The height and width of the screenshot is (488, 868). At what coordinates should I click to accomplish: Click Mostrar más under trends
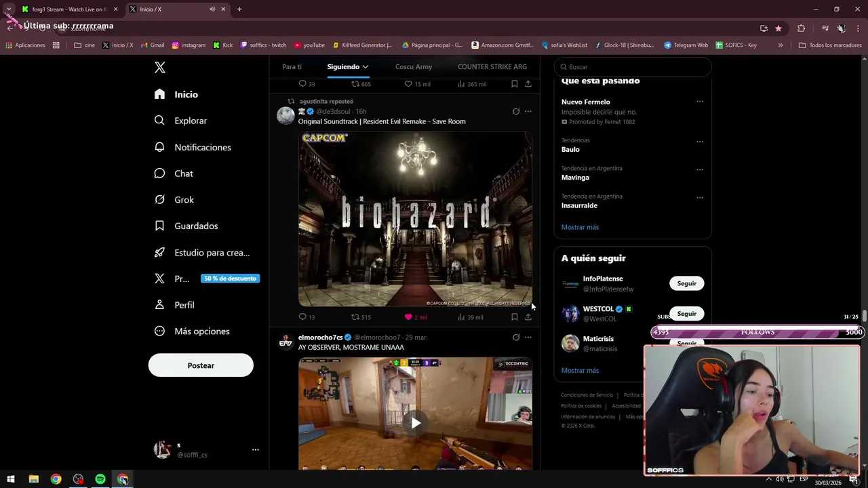580,227
